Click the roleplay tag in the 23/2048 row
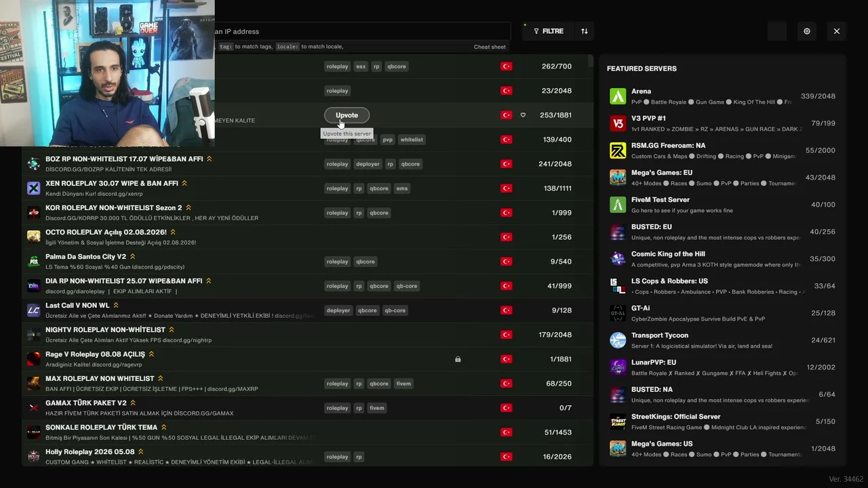Image resolution: width=868 pixels, height=488 pixels. pyautogui.click(x=337, y=91)
